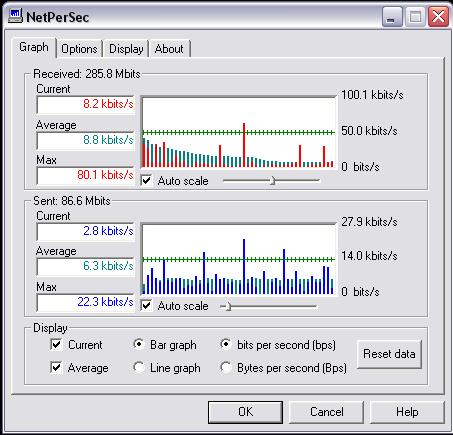The height and width of the screenshot is (435, 453).
Task: Close the NetPerSec window
Action: point(438,17)
